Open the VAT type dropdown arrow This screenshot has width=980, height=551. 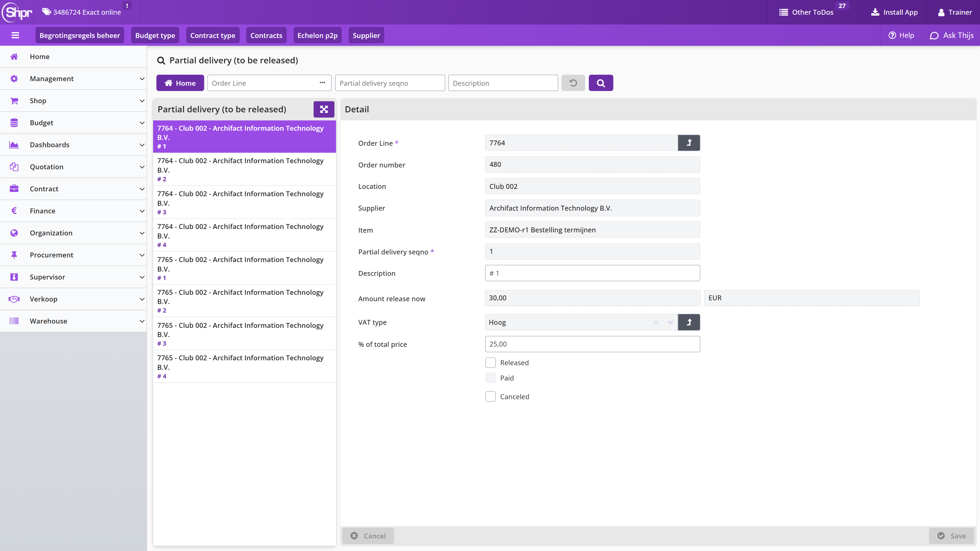pos(670,322)
